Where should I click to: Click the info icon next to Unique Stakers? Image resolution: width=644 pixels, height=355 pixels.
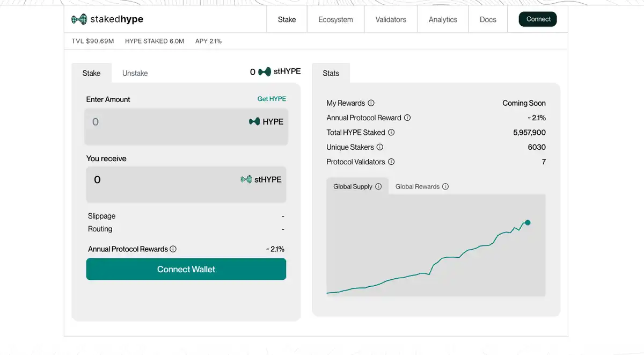380,147
